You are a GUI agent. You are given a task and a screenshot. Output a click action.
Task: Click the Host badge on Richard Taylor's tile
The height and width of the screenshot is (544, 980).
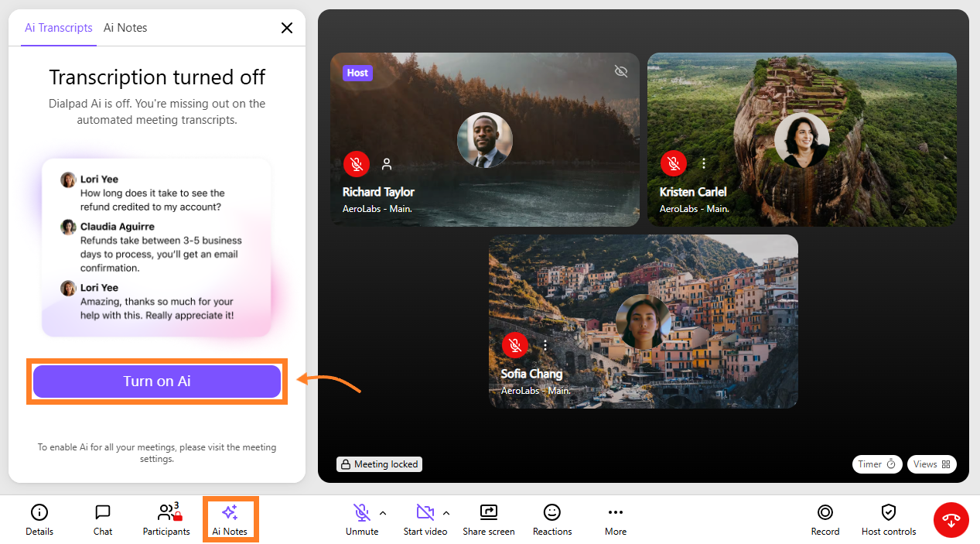(x=357, y=73)
